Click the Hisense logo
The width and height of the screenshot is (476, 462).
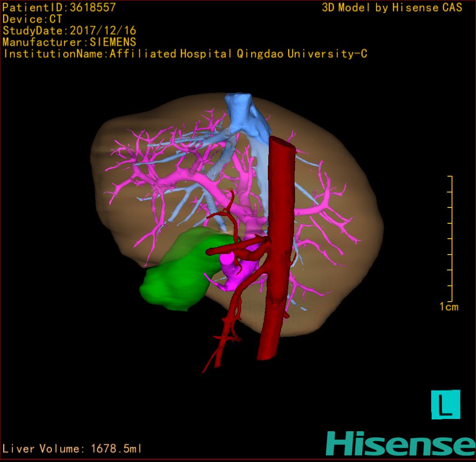401,443
